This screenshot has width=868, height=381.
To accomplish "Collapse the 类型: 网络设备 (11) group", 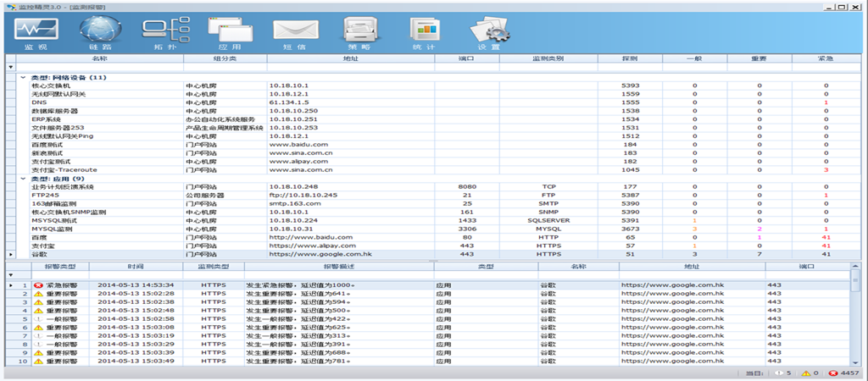I will pos(23,77).
